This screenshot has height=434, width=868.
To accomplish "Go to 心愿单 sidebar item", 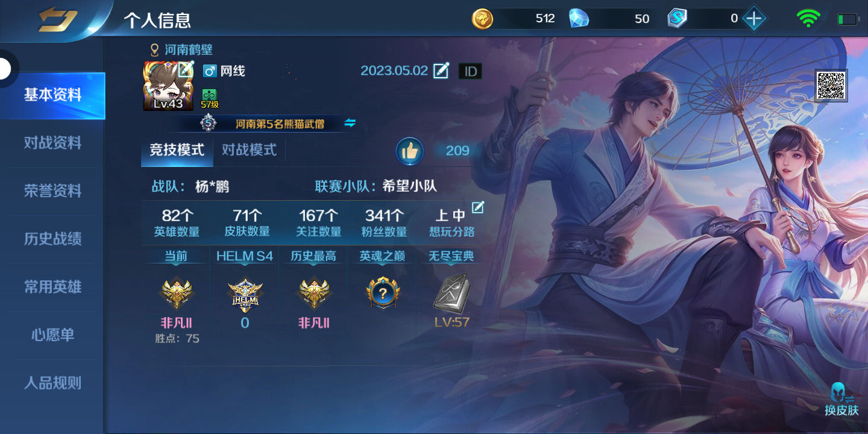I will click(x=53, y=335).
